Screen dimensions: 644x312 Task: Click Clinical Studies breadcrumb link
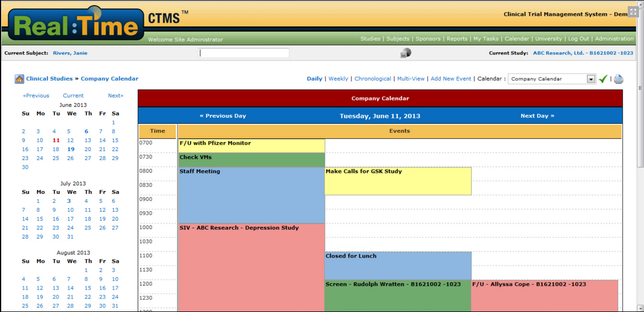pos(49,78)
